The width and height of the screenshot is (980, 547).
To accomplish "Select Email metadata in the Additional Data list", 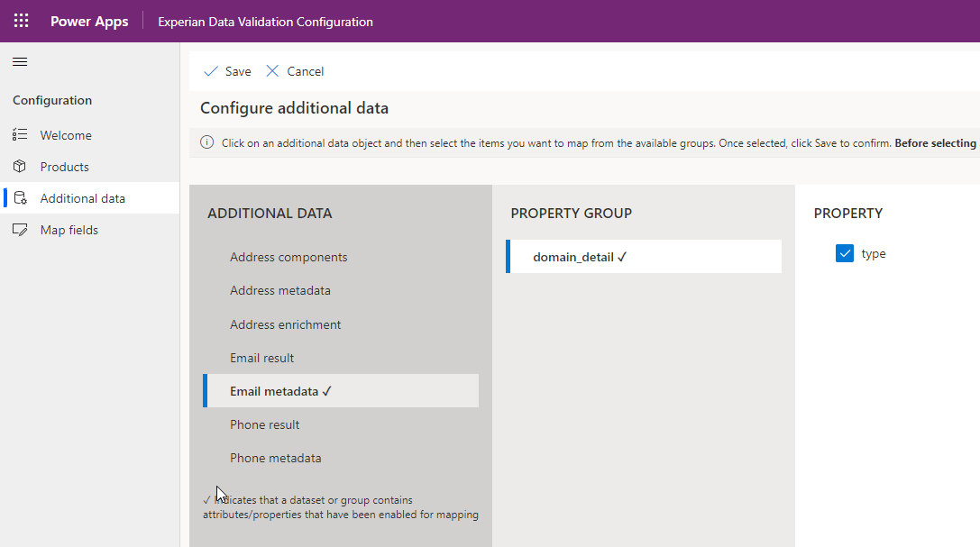I will tap(280, 390).
